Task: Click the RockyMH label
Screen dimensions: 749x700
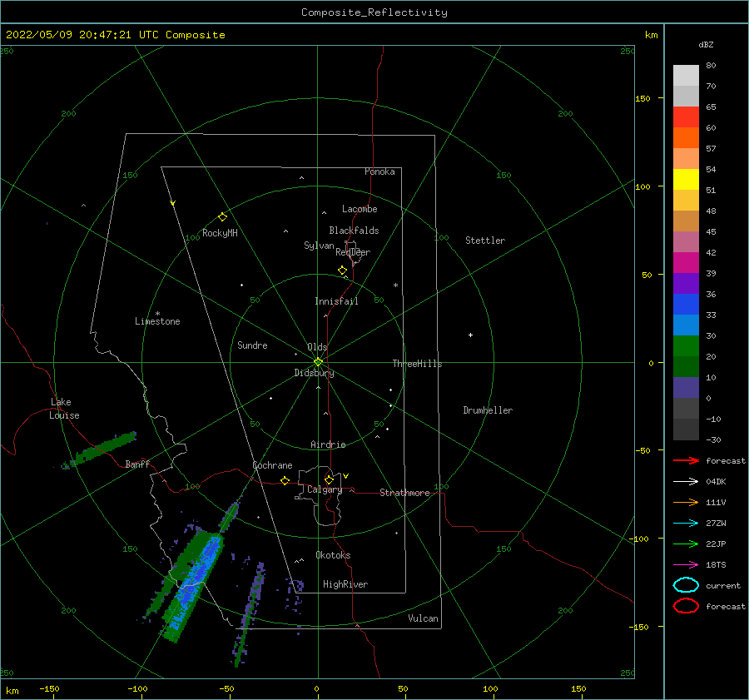Action: tap(220, 233)
